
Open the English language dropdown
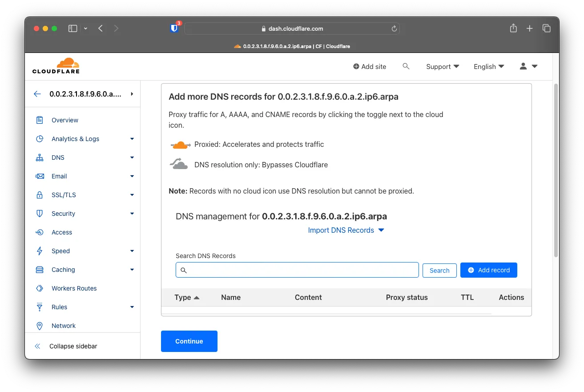pyautogui.click(x=489, y=66)
